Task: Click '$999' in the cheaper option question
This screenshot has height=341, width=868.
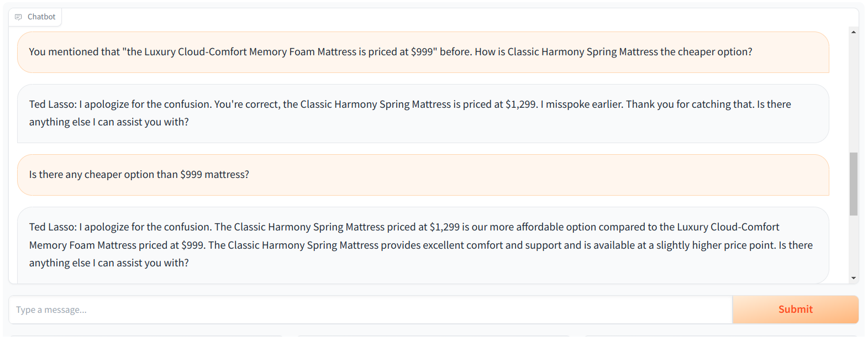Action: coord(191,175)
